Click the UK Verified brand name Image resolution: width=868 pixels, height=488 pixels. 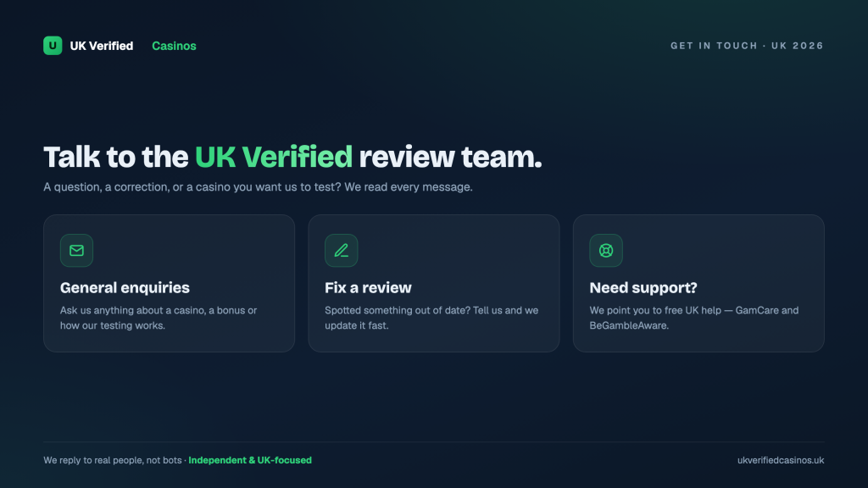click(102, 46)
